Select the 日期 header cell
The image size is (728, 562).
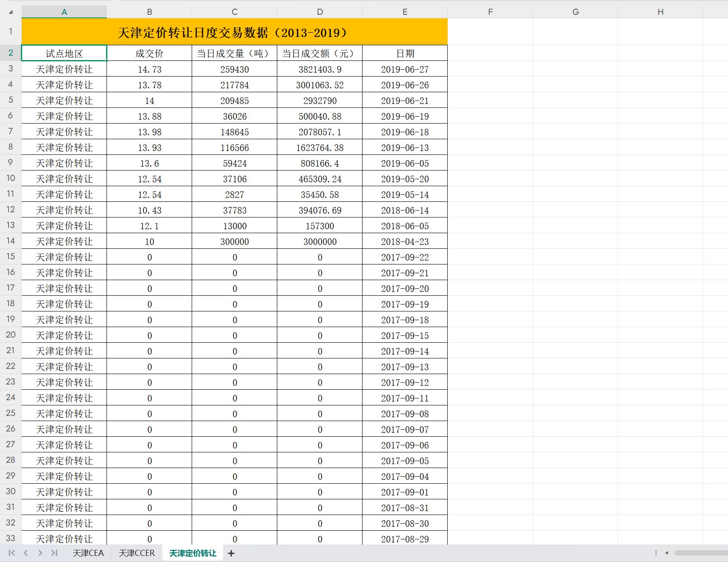405,53
